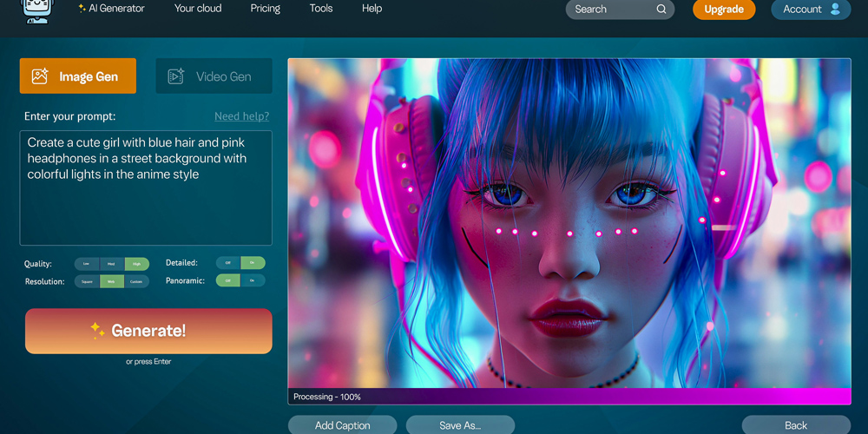The height and width of the screenshot is (434, 868).
Task: Open the Need help? link
Action: 241,116
